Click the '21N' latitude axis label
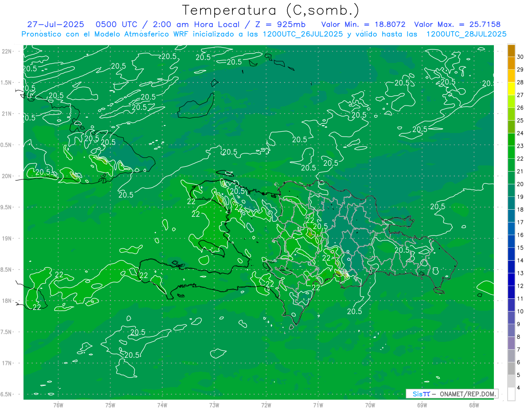The image size is (532, 411). [x=7, y=114]
